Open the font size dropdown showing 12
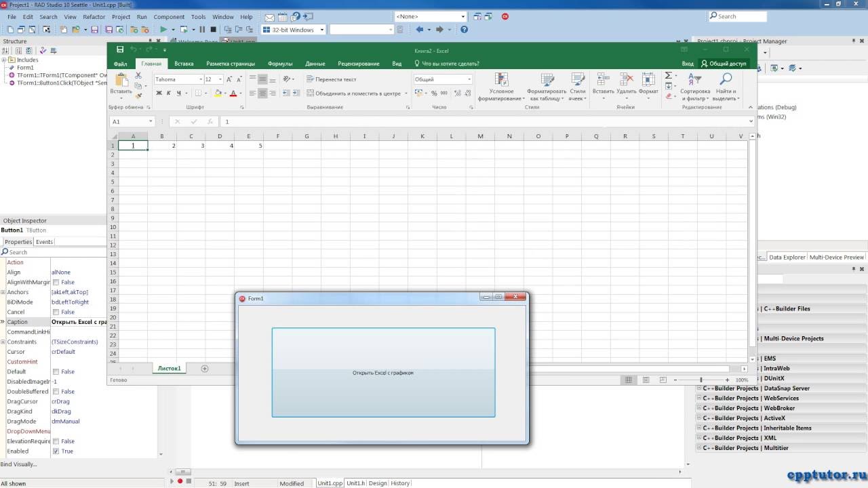Viewport: 868px width, 488px height. (x=220, y=79)
